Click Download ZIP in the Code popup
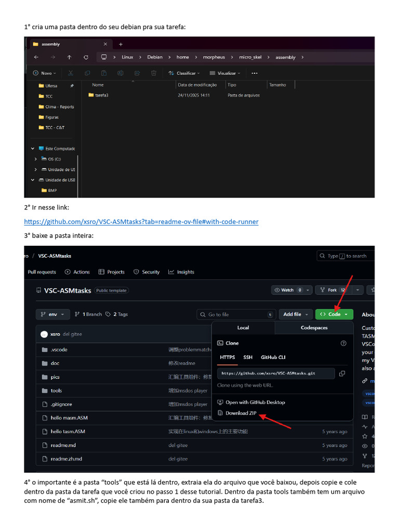The image size is (399, 532). 237,413
